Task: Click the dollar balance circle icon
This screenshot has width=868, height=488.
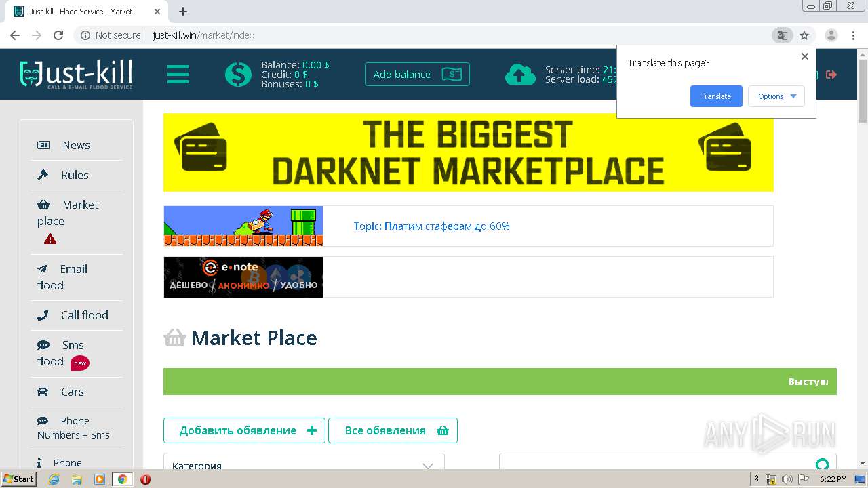Action: click(238, 74)
